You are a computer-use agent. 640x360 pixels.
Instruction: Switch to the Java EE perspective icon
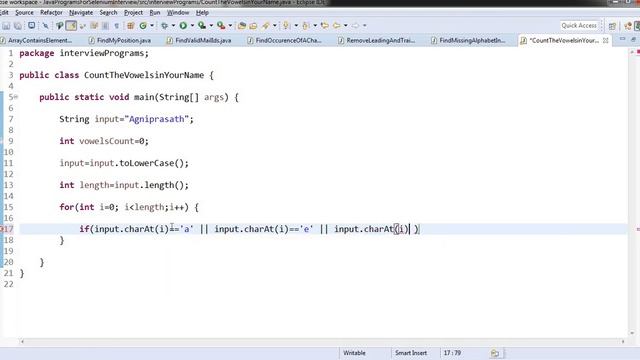[628, 26]
